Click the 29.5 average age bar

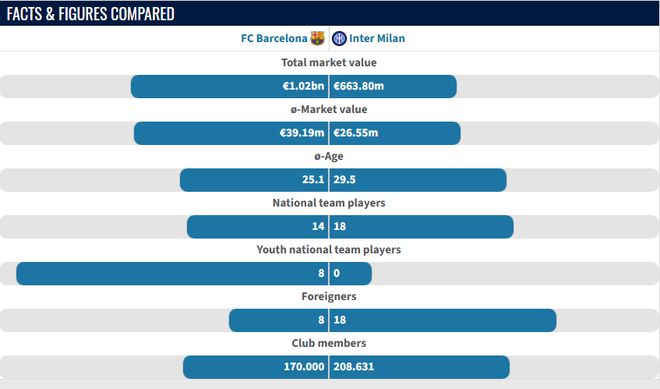tap(418, 180)
